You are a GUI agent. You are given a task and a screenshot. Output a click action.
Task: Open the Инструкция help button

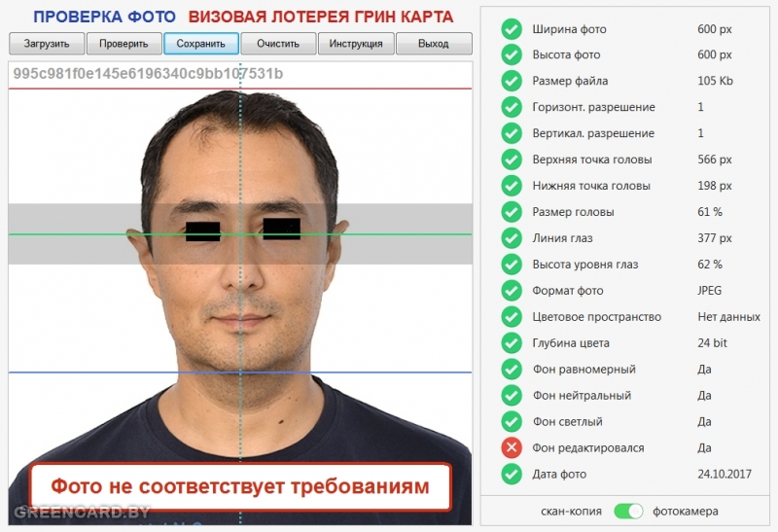pos(356,44)
